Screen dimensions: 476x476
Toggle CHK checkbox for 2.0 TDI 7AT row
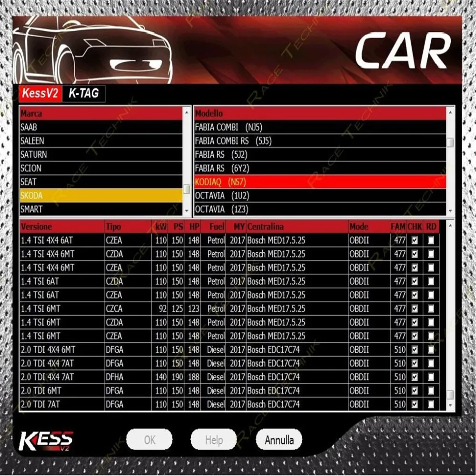pos(415,404)
